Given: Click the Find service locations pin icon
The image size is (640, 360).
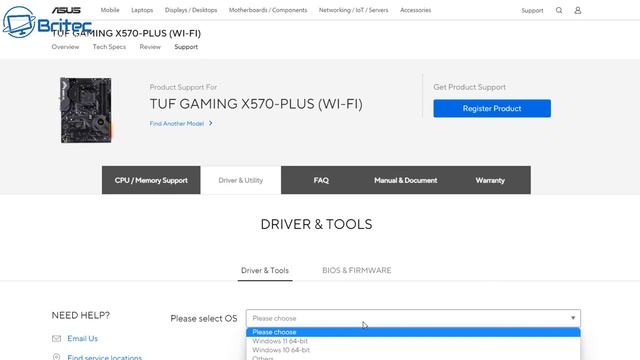Looking at the screenshot, I should click(x=56, y=357).
